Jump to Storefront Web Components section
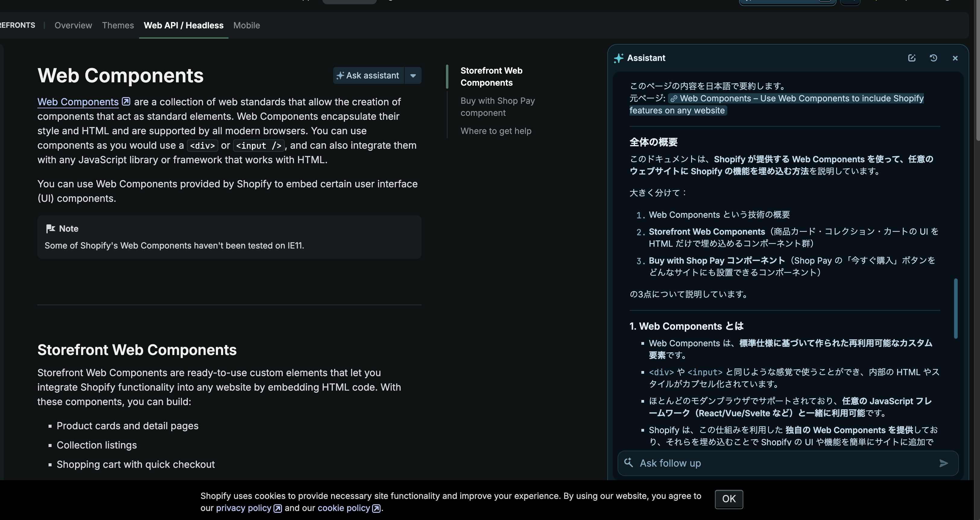 [491, 77]
